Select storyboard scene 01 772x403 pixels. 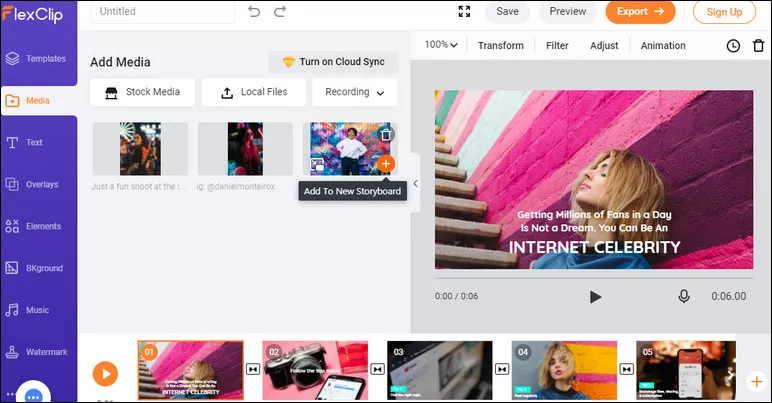pyautogui.click(x=191, y=370)
